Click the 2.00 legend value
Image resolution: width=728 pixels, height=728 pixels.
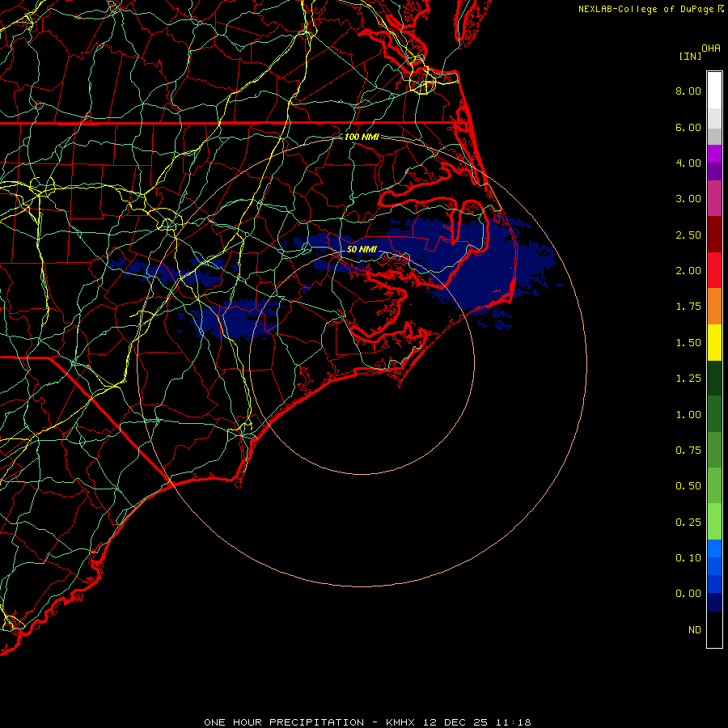(x=688, y=271)
